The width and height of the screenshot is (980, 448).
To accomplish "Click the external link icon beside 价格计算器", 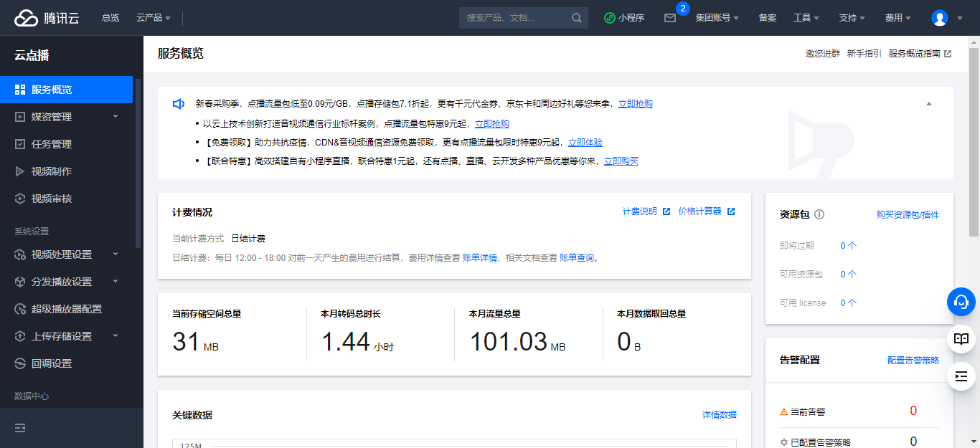I will tap(731, 211).
